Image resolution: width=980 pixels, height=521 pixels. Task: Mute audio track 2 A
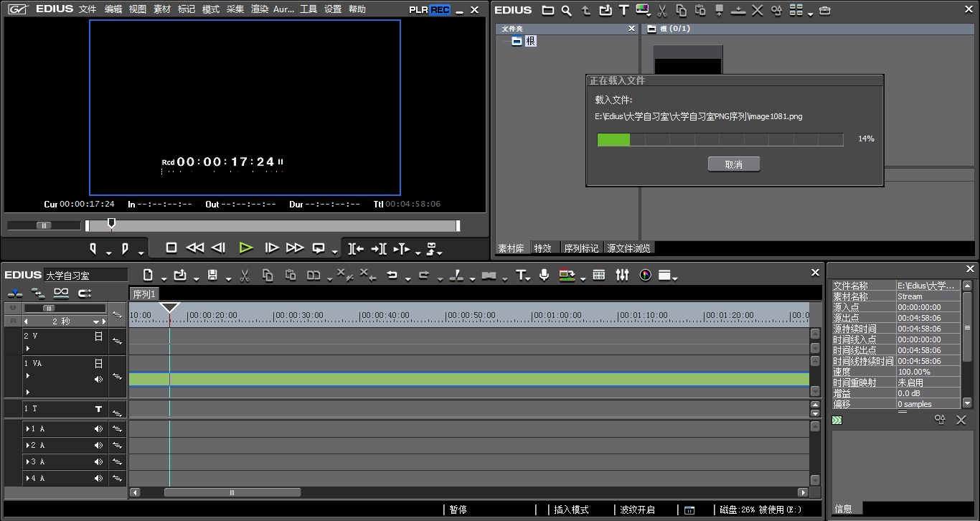(98, 445)
